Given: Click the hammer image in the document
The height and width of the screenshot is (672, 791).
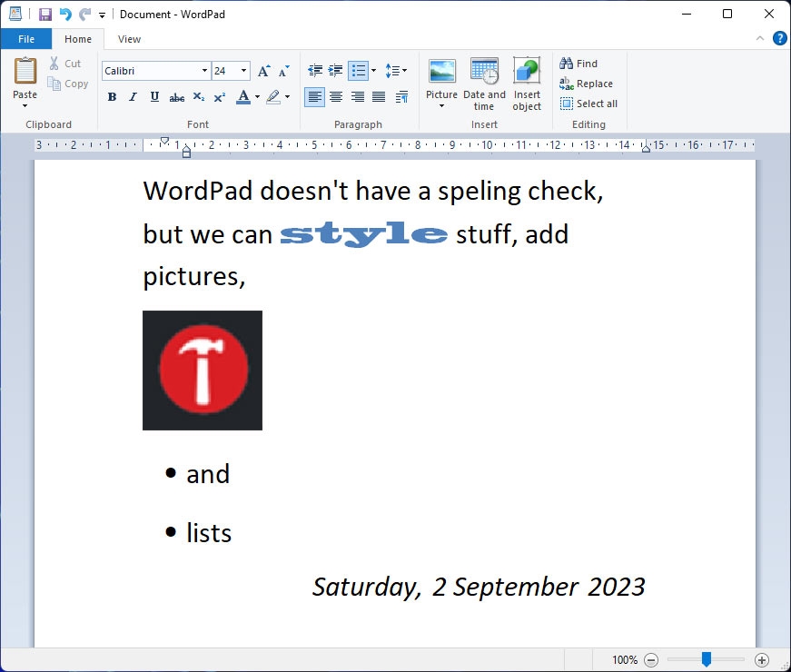Looking at the screenshot, I should (203, 371).
